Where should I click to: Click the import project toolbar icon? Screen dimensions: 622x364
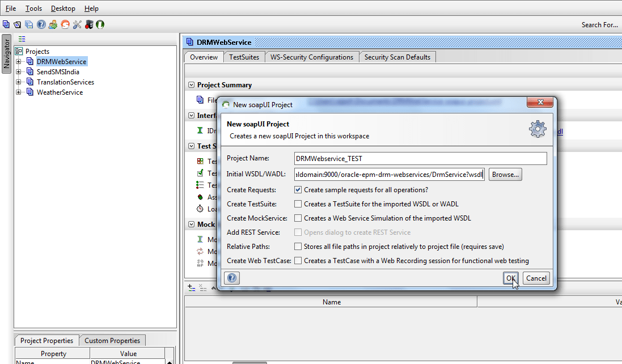click(17, 24)
